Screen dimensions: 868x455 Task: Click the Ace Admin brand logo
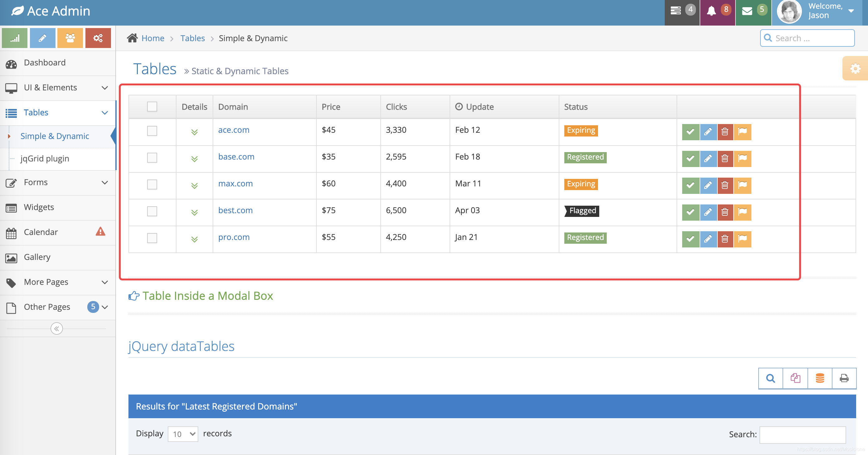[51, 11]
